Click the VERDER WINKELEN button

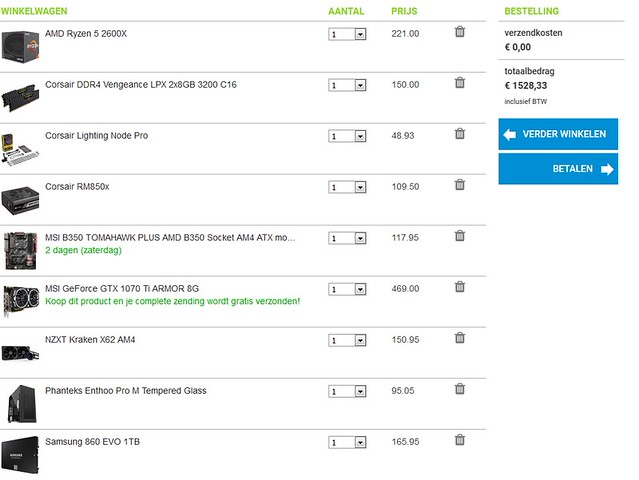point(558,134)
